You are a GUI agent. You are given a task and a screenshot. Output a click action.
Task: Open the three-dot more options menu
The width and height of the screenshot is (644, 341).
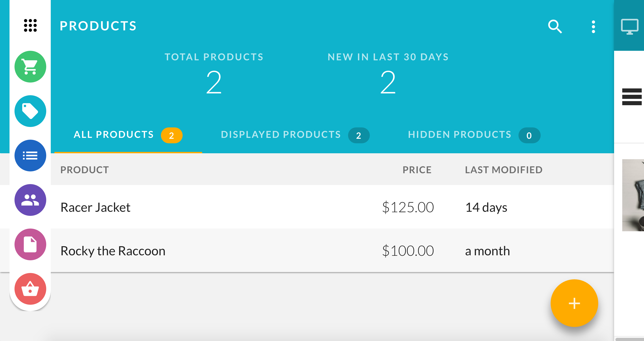[593, 27]
